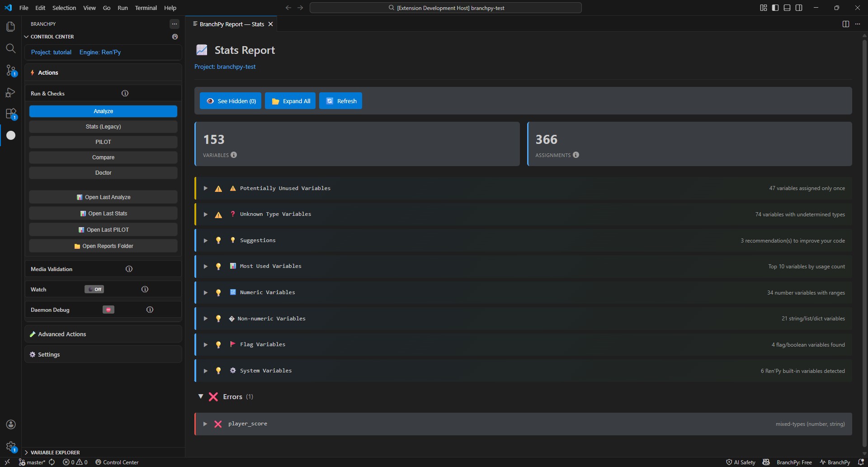Open notifications bell in status bar
Image resolution: width=868 pixels, height=467 pixels.
pyautogui.click(x=861, y=462)
